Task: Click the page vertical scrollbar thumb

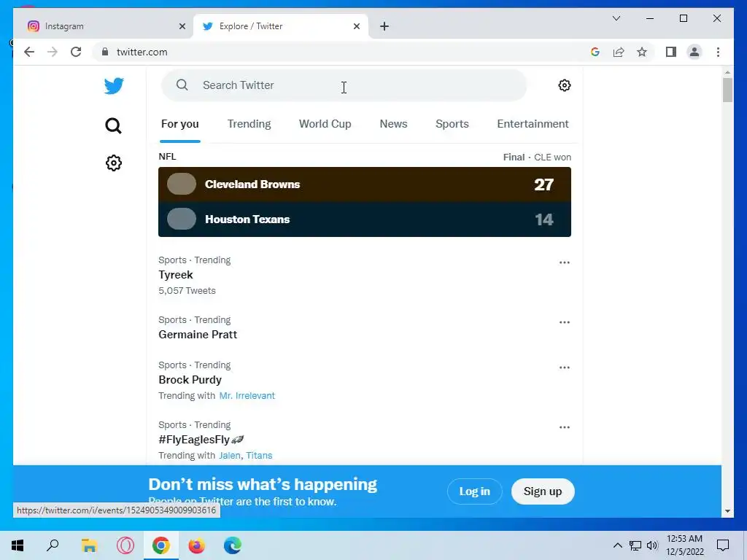Action: tap(727, 90)
